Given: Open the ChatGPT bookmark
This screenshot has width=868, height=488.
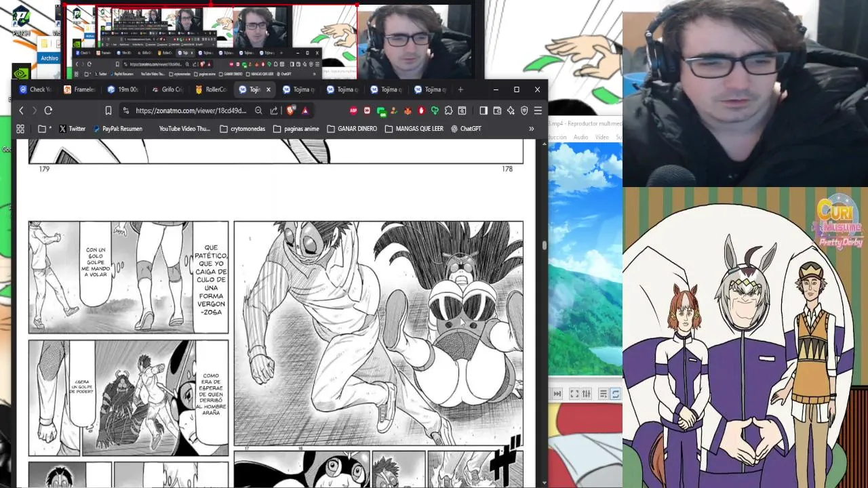Looking at the screenshot, I should 466,129.
